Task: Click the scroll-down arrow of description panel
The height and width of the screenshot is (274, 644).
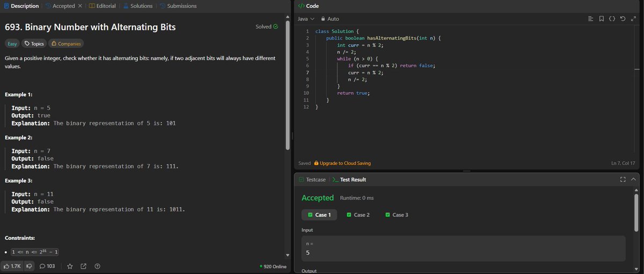Action: click(287, 255)
